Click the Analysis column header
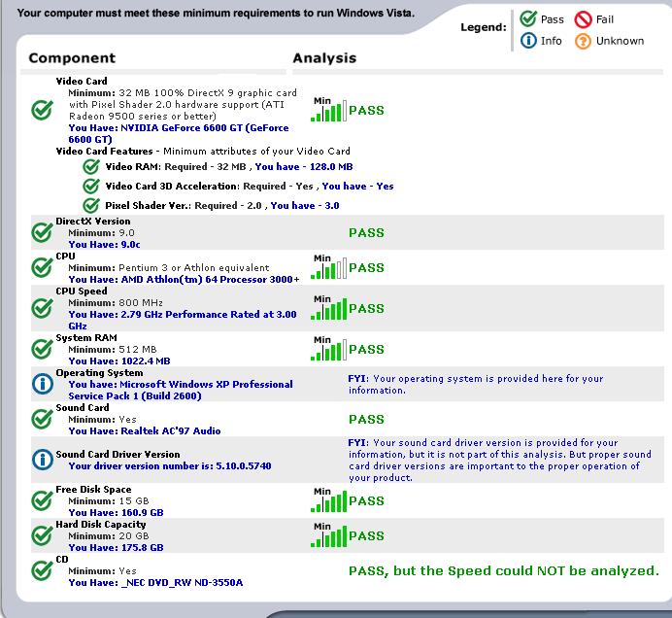The width and height of the screenshot is (672, 618). 324,58
